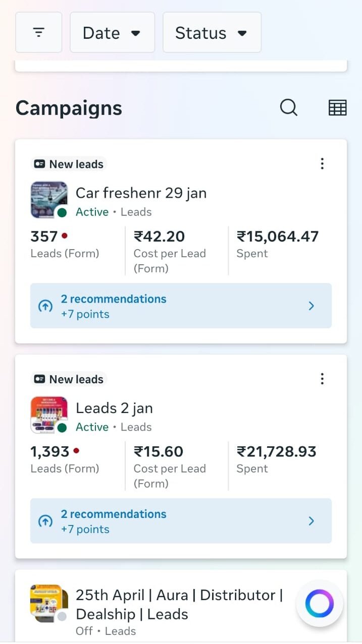Open Leads 2 jan campaign title

[114, 408]
